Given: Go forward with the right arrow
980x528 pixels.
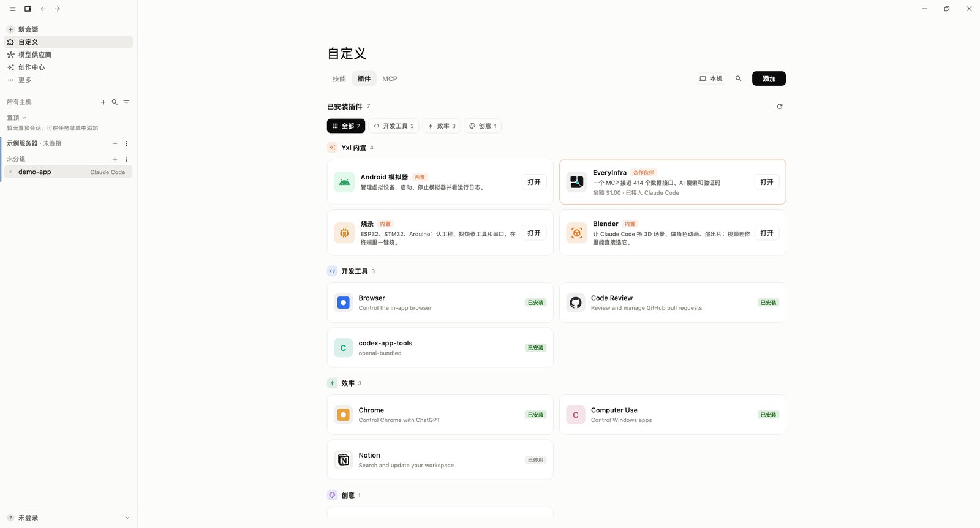Looking at the screenshot, I should tap(58, 9).
